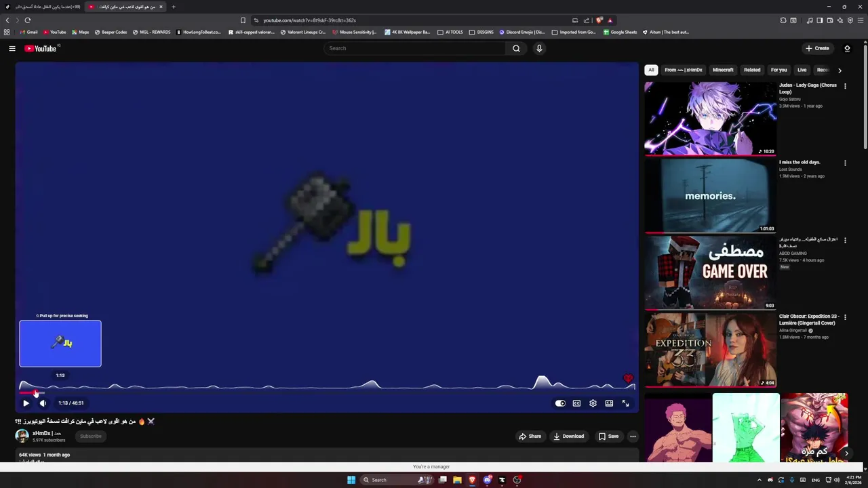This screenshot has height=488, width=868.
Task: Open more actions ellipsis below video
Action: [633, 436]
